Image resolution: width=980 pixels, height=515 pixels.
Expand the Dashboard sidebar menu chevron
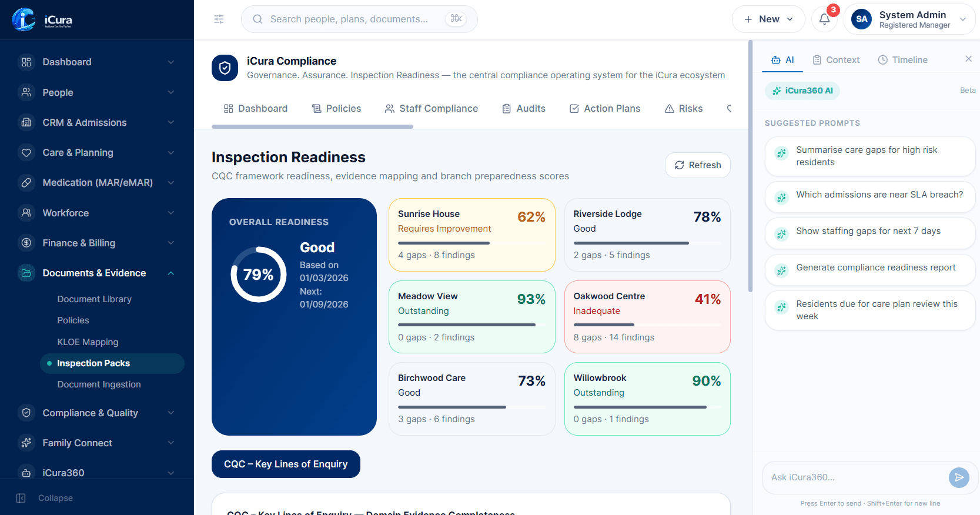point(171,62)
